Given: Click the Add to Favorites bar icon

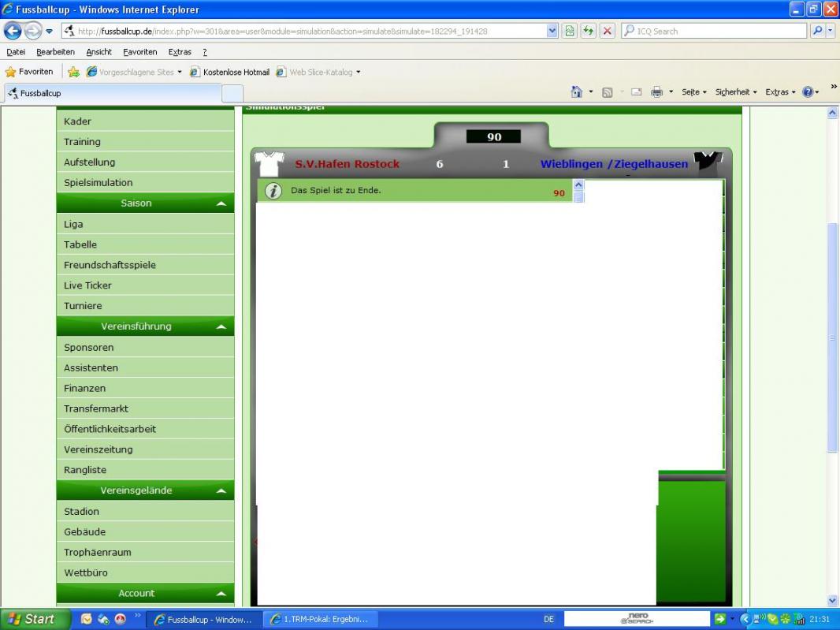Looking at the screenshot, I should (x=73, y=72).
